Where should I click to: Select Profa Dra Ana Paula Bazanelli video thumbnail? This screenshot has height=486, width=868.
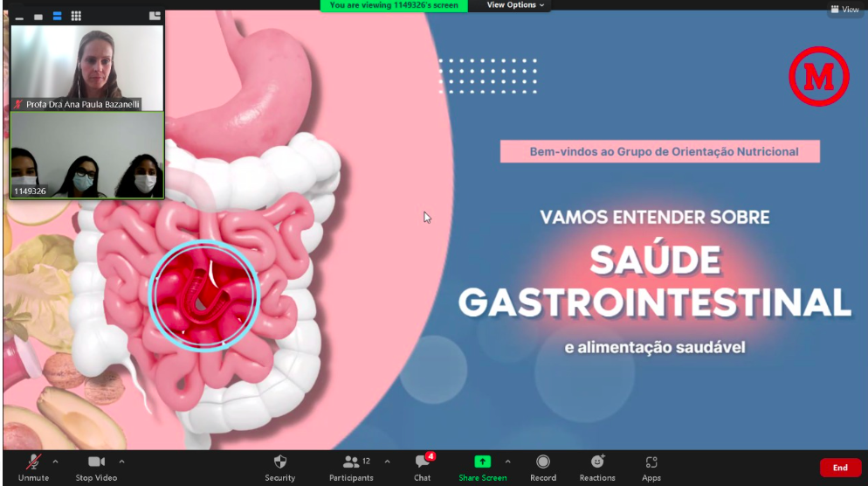[x=86, y=67]
